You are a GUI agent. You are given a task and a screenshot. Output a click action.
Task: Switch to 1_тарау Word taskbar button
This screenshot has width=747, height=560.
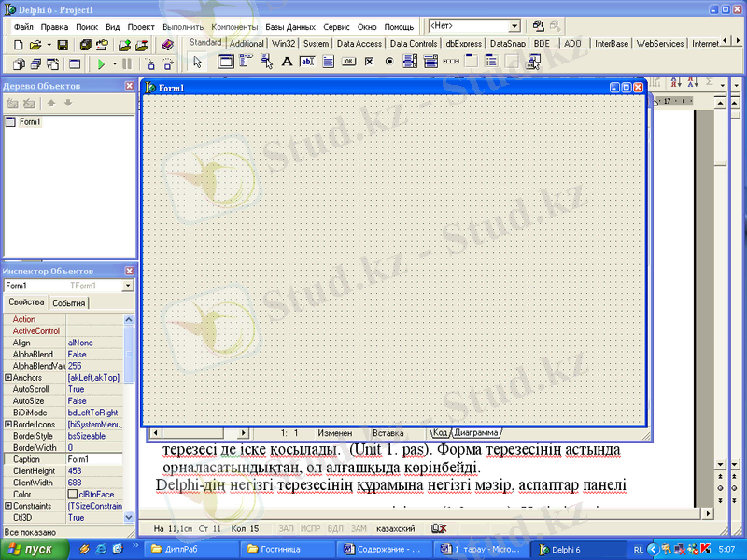481,549
